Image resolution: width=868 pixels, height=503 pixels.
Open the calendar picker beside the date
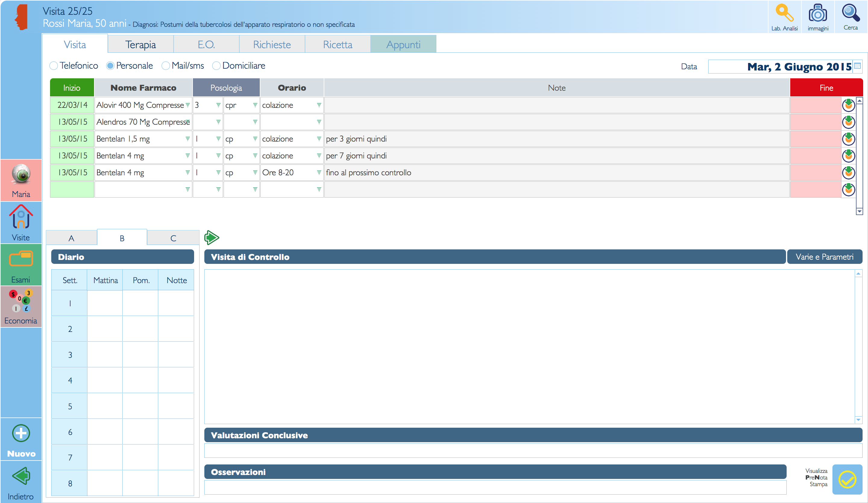point(857,66)
